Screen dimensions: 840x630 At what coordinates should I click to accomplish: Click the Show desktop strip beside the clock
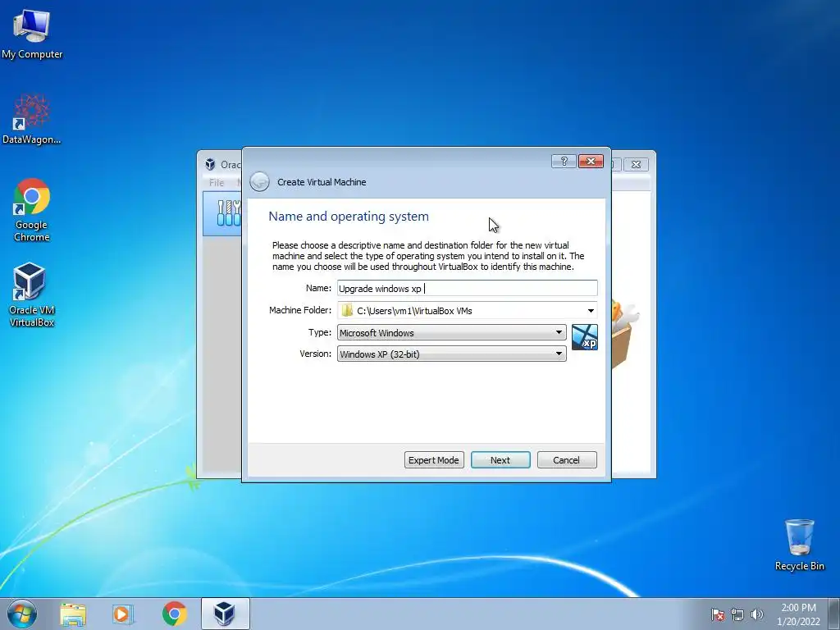click(834, 614)
